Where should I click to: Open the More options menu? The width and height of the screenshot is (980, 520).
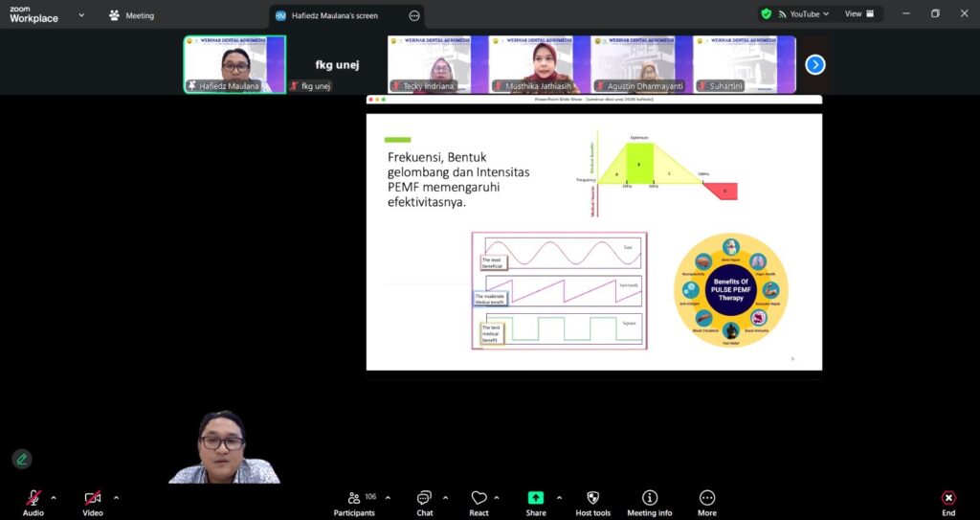tap(707, 499)
